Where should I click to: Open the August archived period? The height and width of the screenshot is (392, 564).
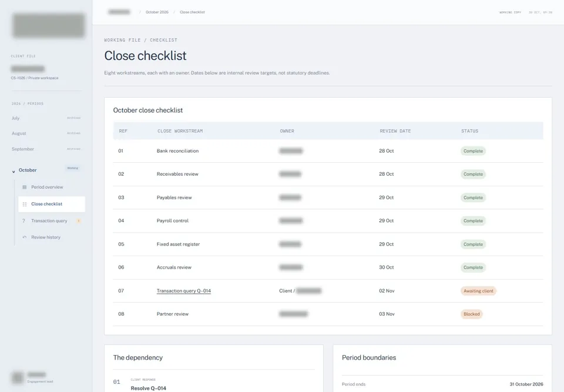(x=19, y=133)
